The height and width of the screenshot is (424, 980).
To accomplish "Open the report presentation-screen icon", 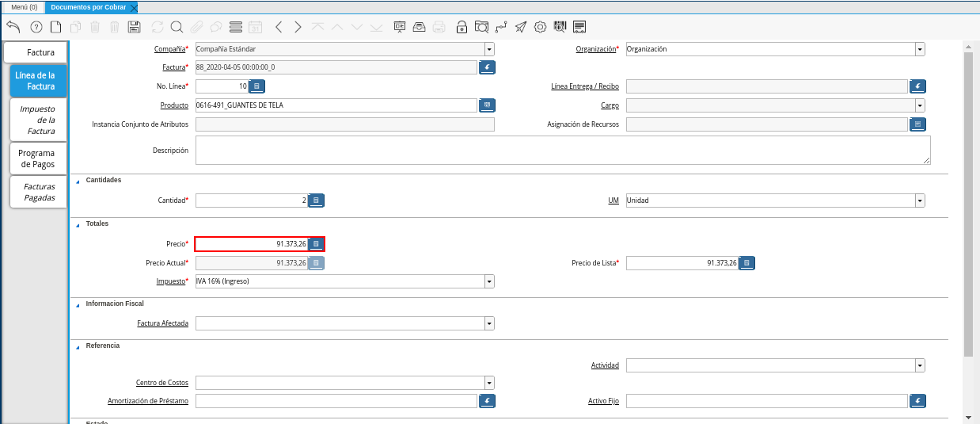I will pyautogui.click(x=400, y=27).
